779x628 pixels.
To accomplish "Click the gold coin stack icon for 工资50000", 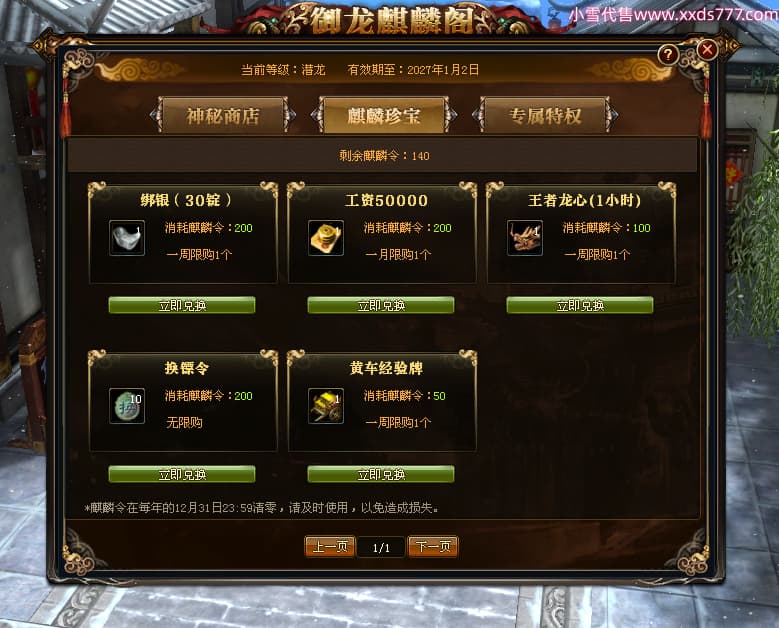I will tap(326, 238).
